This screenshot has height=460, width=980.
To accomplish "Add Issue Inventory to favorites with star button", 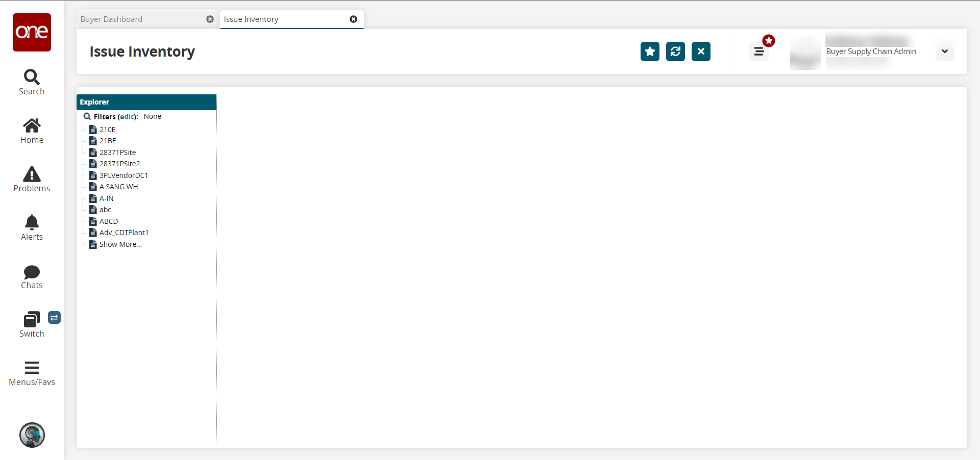I will click(x=650, y=52).
